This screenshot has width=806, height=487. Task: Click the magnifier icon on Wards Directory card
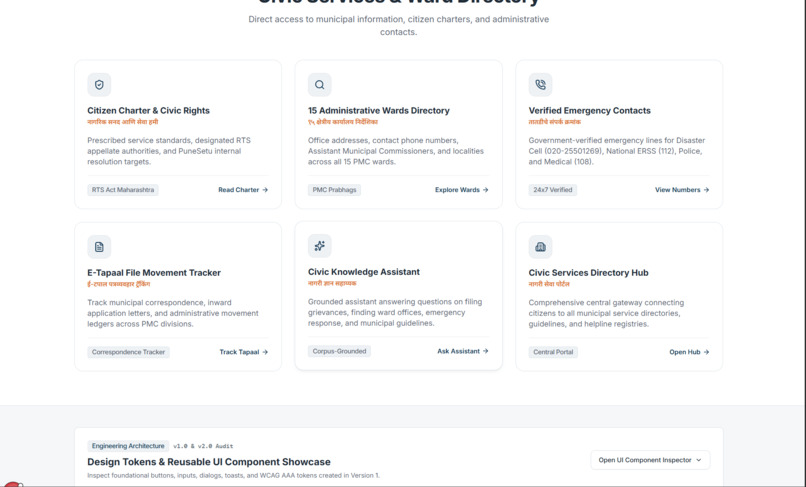coord(320,85)
